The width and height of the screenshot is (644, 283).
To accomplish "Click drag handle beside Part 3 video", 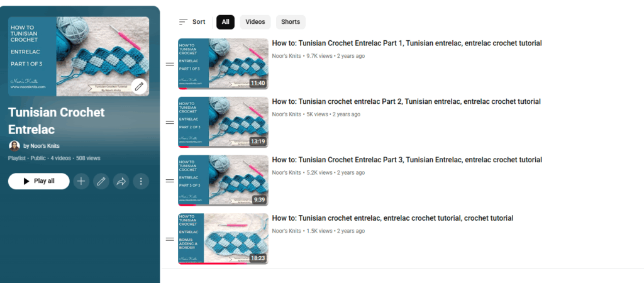I will [169, 180].
